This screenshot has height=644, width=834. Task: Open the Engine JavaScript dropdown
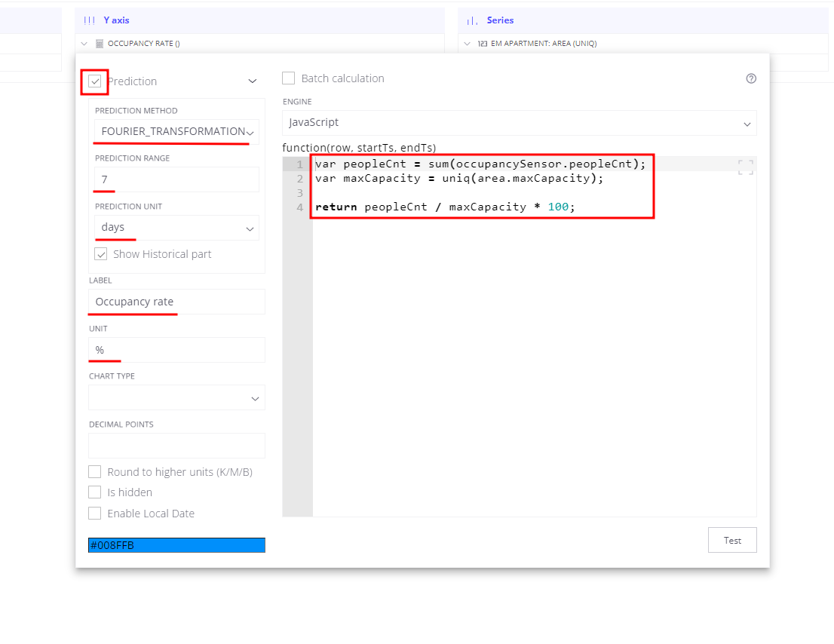coord(519,123)
